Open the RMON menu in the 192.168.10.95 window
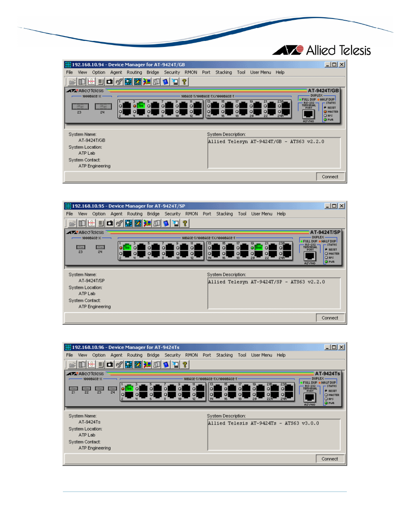 point(192,214)
